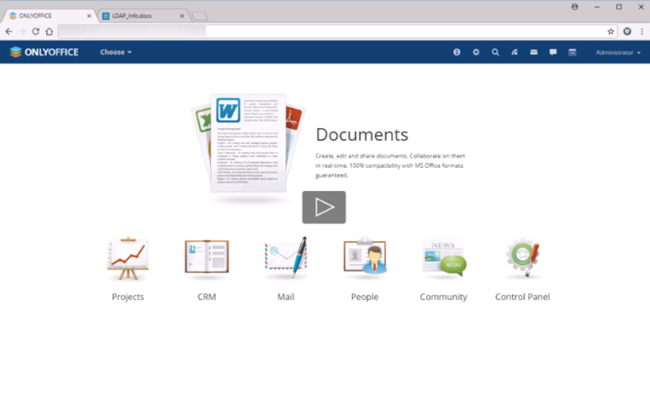Screen dimensions: 650x407
Task: Reload the current page
Action: pos(36,31)
